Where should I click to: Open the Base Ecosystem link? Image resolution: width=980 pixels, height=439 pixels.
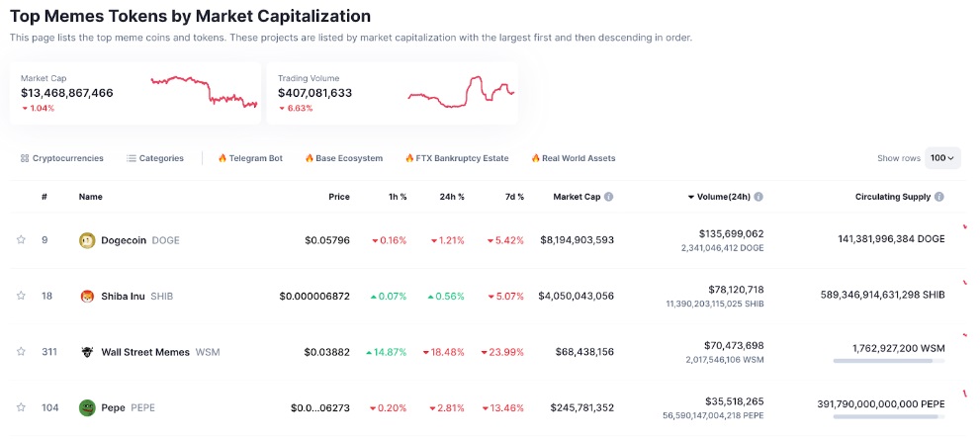tap(343, 158)
